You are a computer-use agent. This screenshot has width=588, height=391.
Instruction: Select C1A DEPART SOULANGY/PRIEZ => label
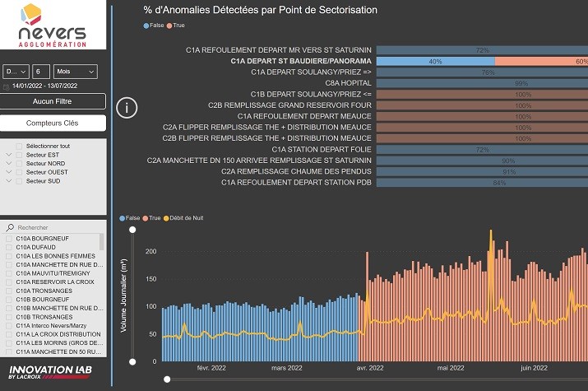311,72
